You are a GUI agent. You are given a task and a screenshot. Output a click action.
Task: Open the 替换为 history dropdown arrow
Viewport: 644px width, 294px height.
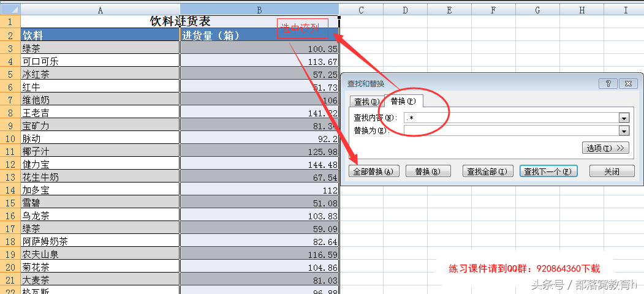pos(624,130)
